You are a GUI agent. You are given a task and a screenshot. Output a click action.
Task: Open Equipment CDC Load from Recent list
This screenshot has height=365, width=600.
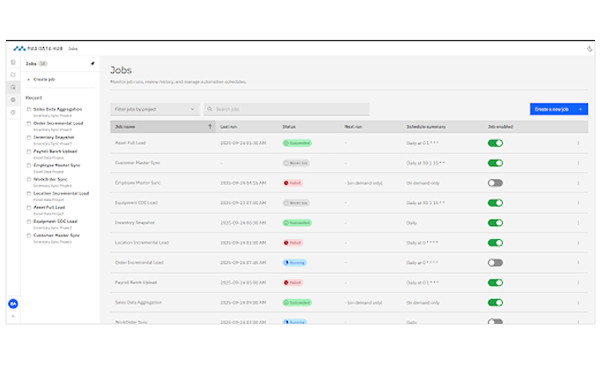tap(55, 222)
